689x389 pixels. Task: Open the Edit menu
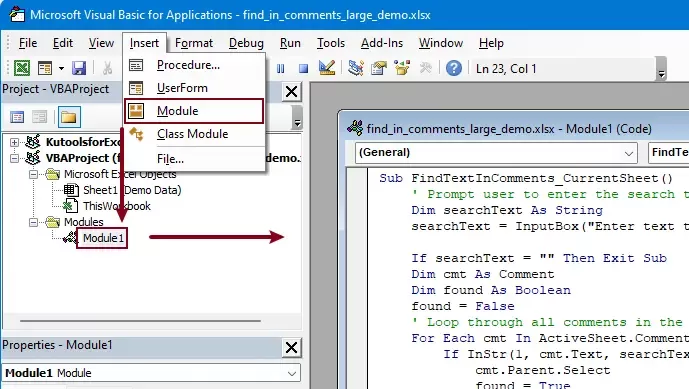pos(63,43)
